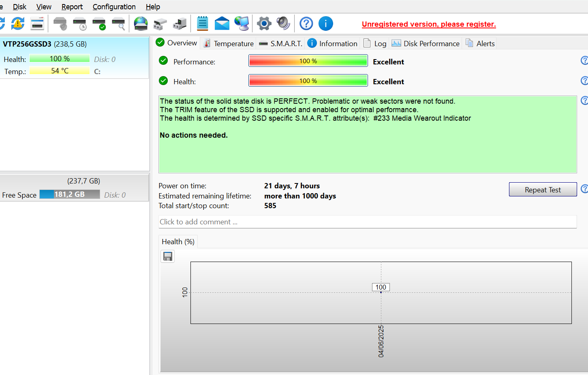
Task: Open the Configuration menu
Action: pyautogui.click(x=114, y=7)
